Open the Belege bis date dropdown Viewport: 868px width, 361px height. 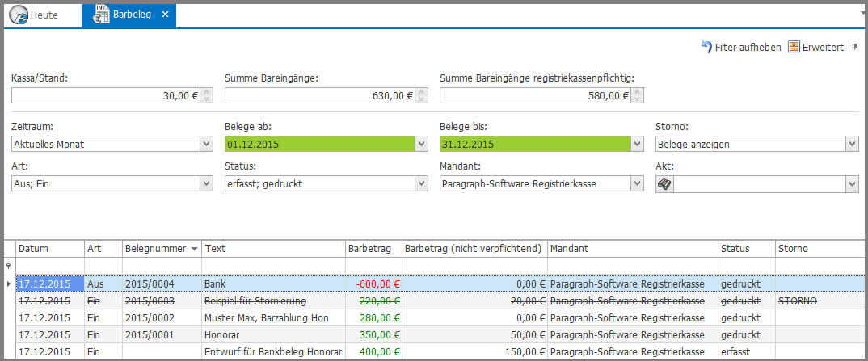pos(637,145)
